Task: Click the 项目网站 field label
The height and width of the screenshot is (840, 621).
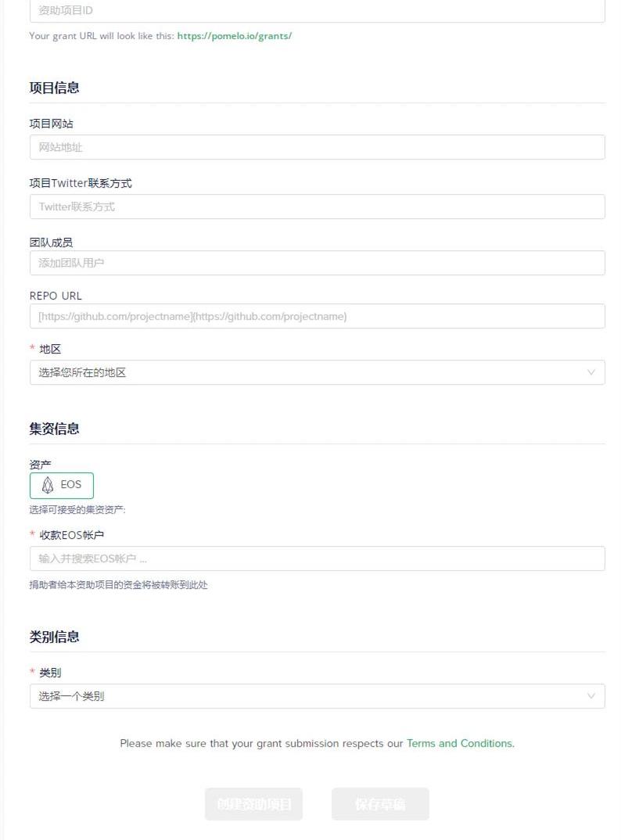Action: click(x=52, y=124)
